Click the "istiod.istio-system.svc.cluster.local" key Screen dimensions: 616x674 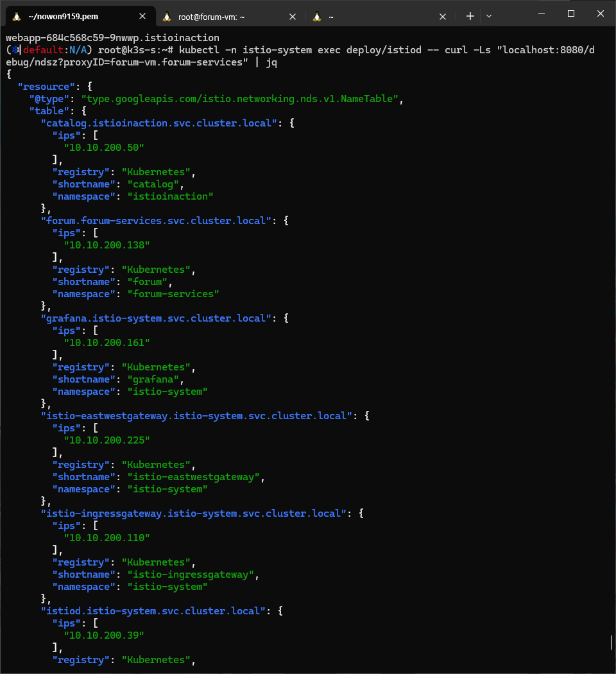tap(153, 611)
